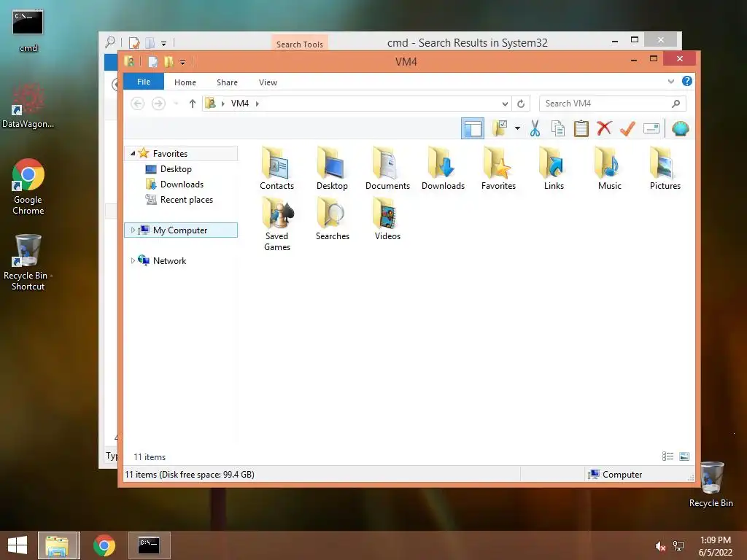This screenshot has height=560, width=747.
Task: Open the File tab in VM4 window
Action: [144, 82]
